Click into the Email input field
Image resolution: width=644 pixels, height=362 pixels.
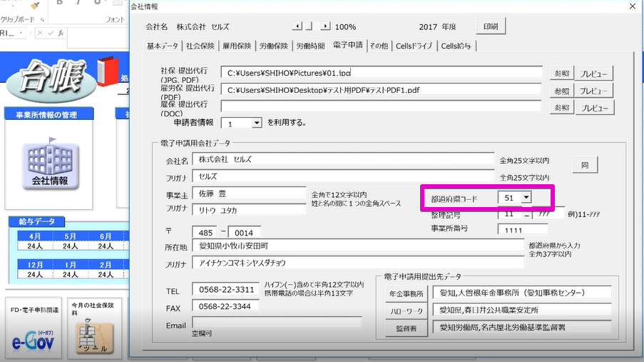coord(277,322)
